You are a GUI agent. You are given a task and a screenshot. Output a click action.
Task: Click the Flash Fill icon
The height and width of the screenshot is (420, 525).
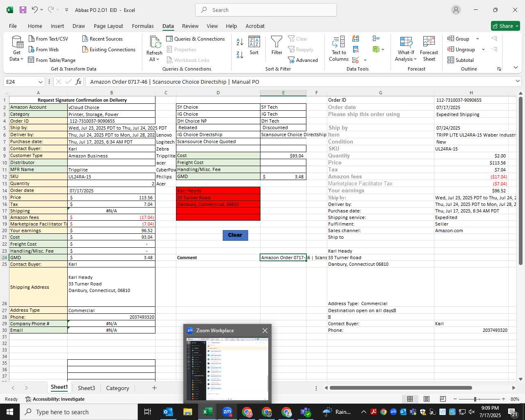[x=356, y=39]
